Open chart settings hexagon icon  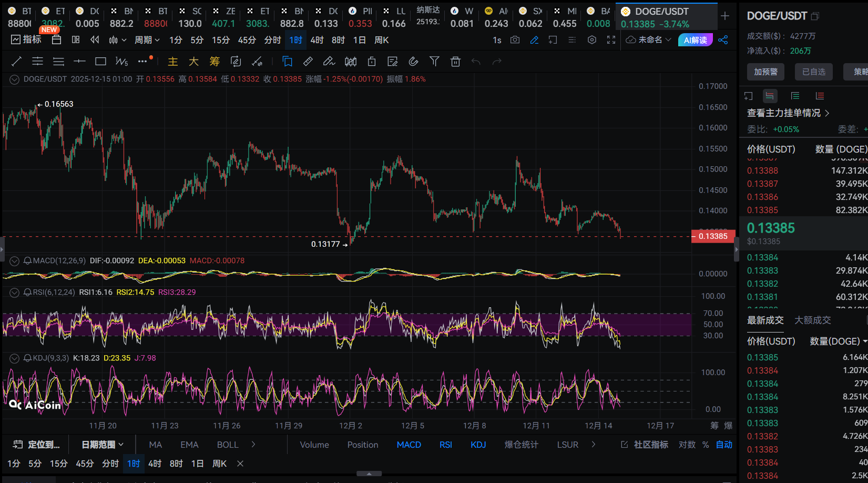(x=592, y=40)
